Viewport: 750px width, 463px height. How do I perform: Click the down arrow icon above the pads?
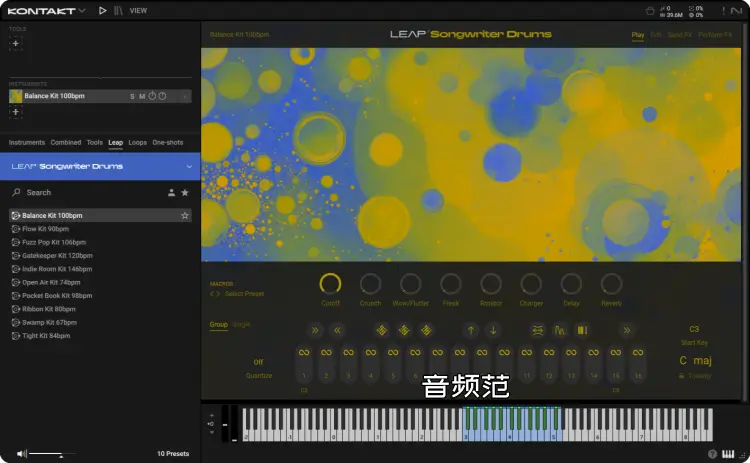pos(493,330)
